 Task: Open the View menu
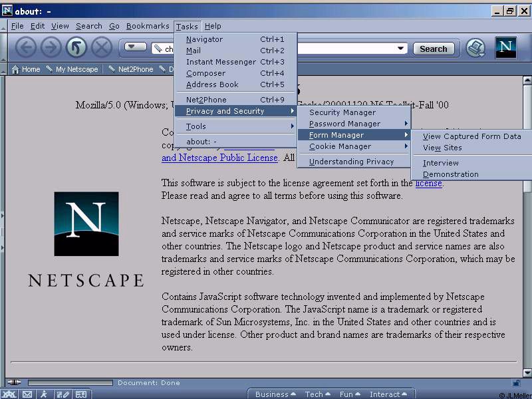60,26
